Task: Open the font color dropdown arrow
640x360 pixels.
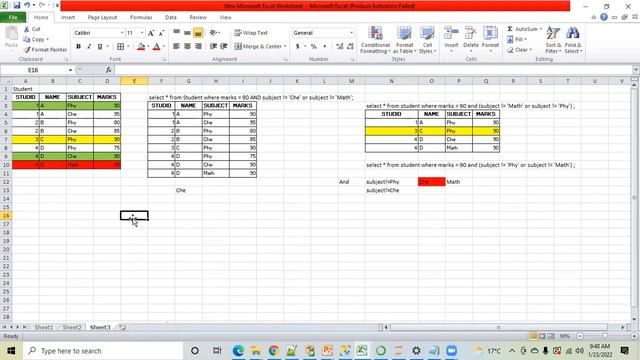Action: click(x=164, y=47)
